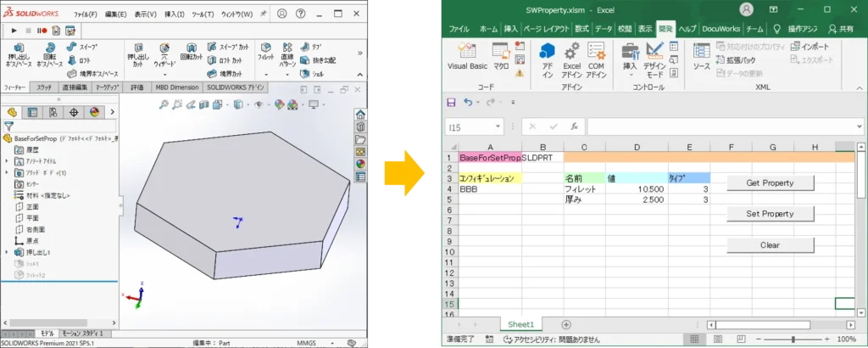Image resolution: width=868 pixels, height=348 pixels.
Task: Run macro with SolidWorks play icon
Action: pos(15,31)
